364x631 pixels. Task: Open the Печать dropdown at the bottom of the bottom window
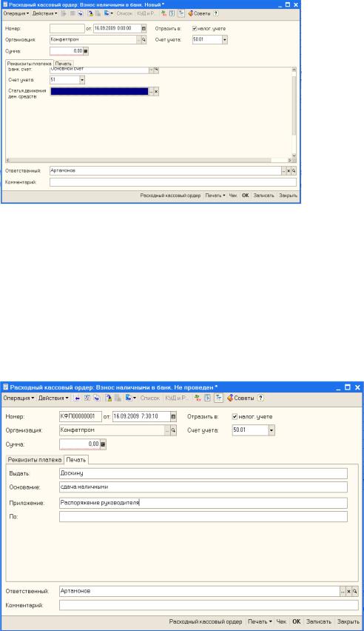(260, 622)
